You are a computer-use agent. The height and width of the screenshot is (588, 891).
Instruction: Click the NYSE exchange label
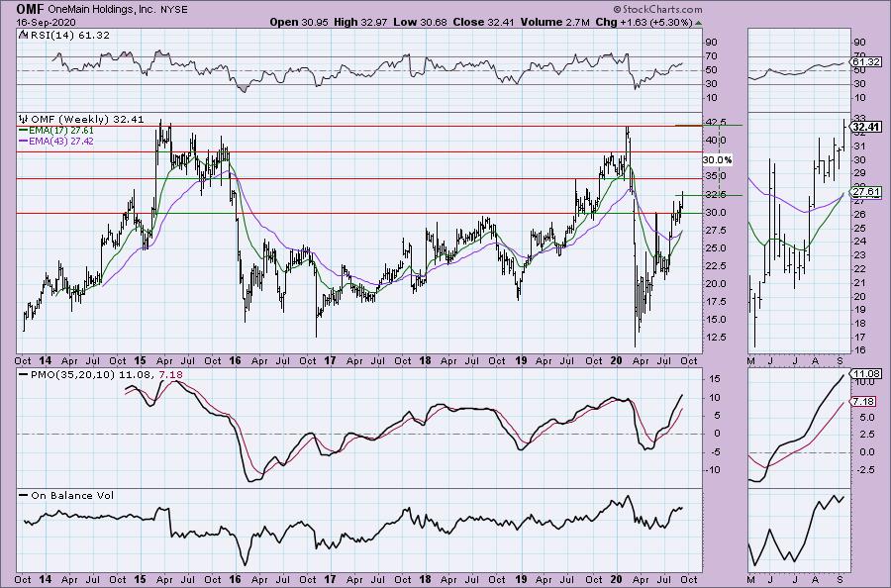[x=173, y=10]
